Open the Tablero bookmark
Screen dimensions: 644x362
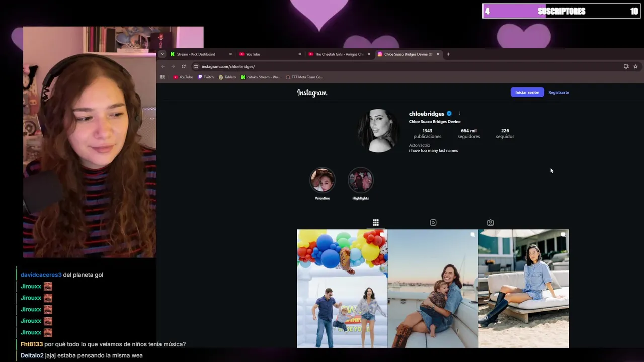[227, 77]
